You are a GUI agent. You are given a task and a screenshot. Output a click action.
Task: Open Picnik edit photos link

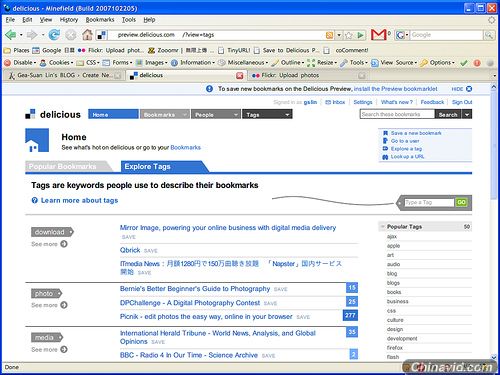pos(206,316)
